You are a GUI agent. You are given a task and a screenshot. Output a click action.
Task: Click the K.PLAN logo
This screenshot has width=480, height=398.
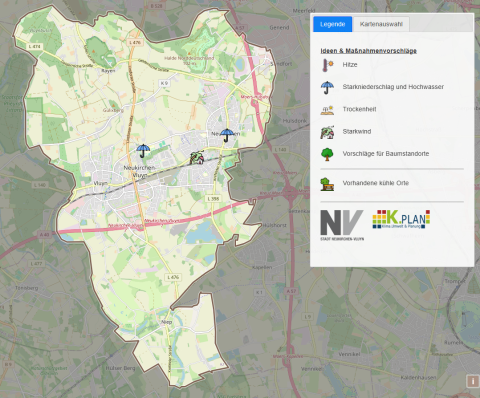click(x=401, y=219)
